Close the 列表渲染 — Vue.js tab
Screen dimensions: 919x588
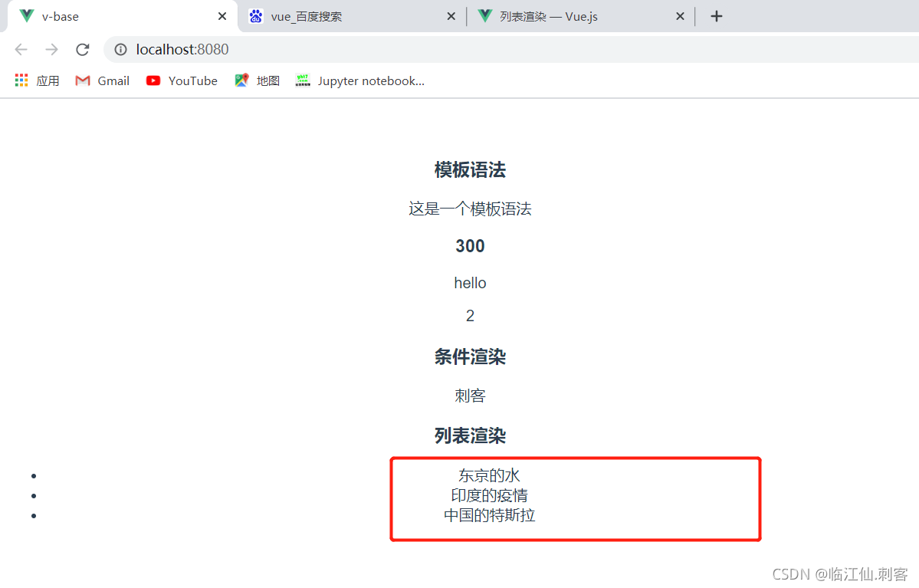pyautogui.click(x=680, y=16)
